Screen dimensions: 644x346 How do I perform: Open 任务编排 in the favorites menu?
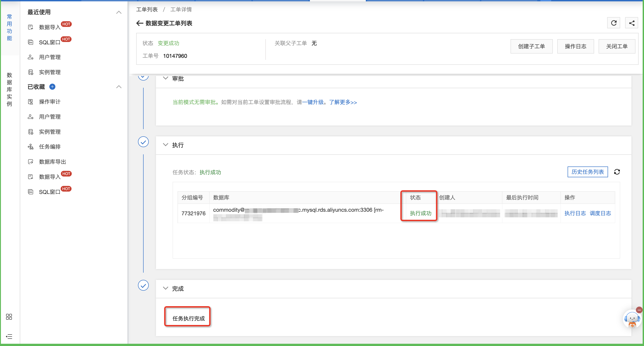50,147
